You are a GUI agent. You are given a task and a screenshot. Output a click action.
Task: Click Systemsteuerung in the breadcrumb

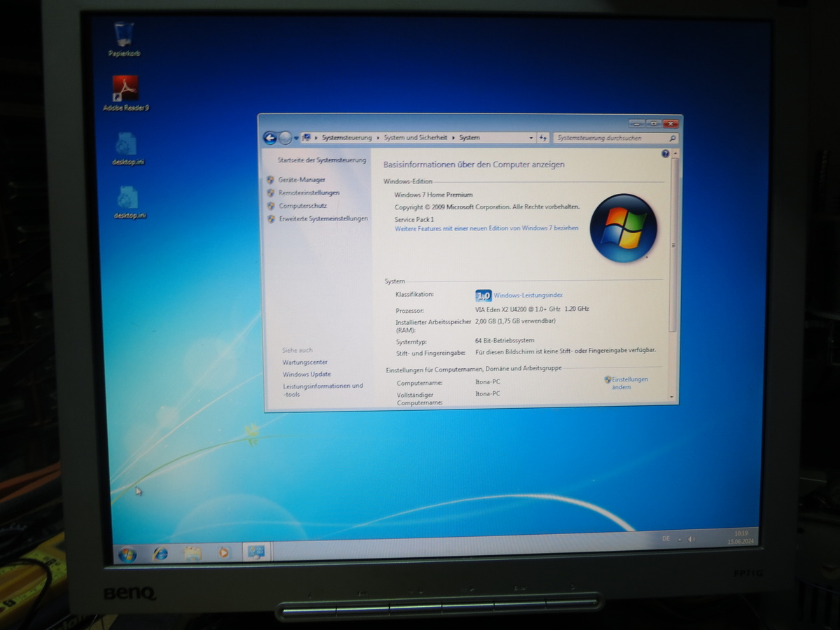click(x=346, y=138)
